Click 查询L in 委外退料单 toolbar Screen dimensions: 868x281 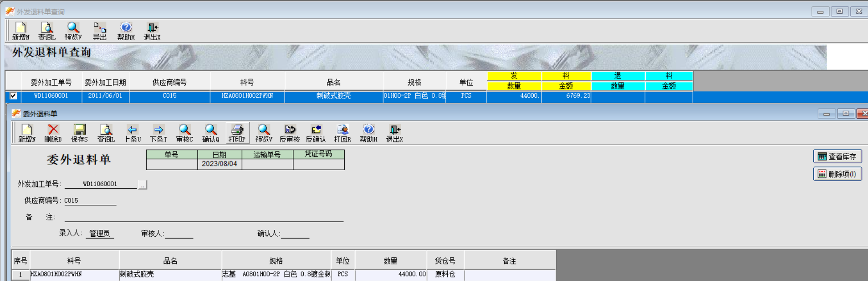(x=106, y=133)
